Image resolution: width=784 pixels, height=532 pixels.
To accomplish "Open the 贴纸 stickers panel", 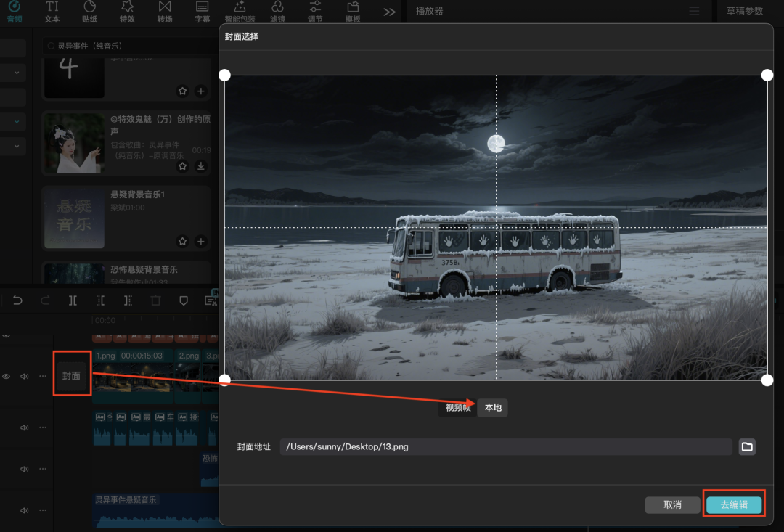I will (x=89, y=12).
